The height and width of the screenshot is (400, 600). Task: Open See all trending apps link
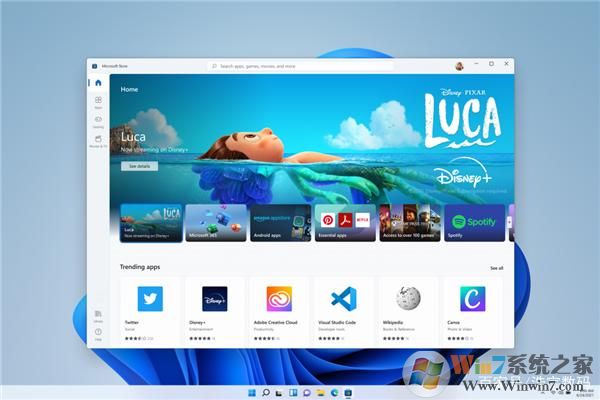(497, 268)
